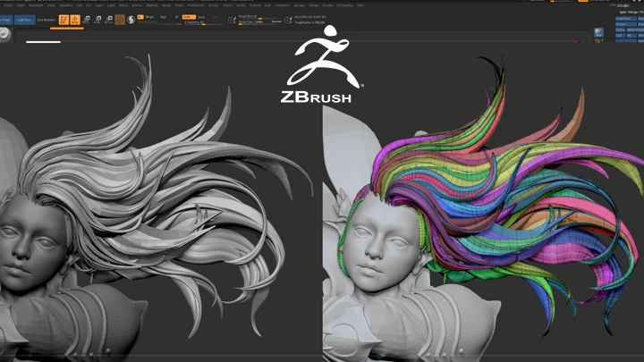This screenshot has width=644, height=362.
Task: Click the Focal Shift brush curve icon
Action: click(x=232, y=20)
